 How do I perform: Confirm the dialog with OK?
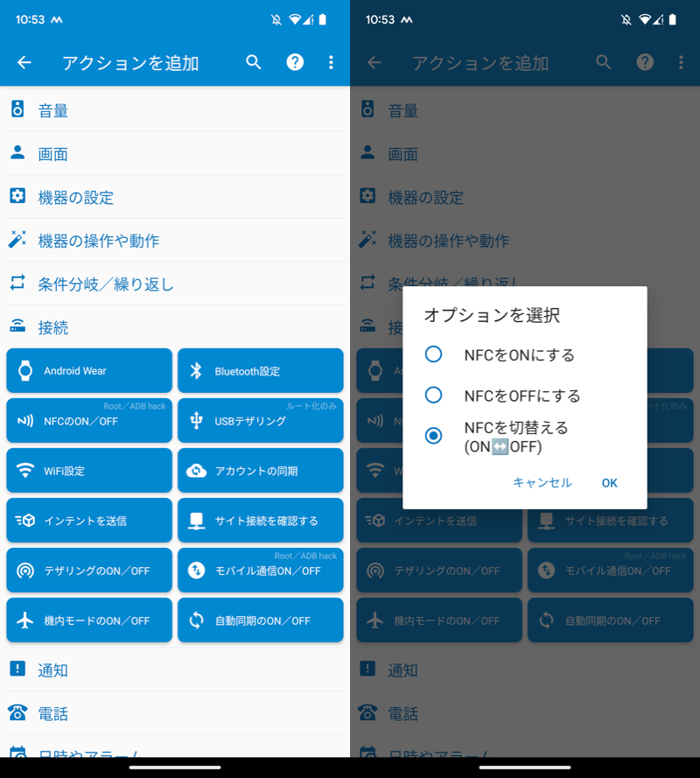pos(609,483)
